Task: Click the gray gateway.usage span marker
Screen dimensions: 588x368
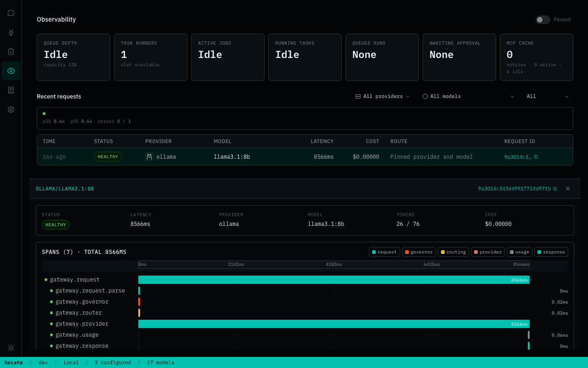Action: click(529, 335)
